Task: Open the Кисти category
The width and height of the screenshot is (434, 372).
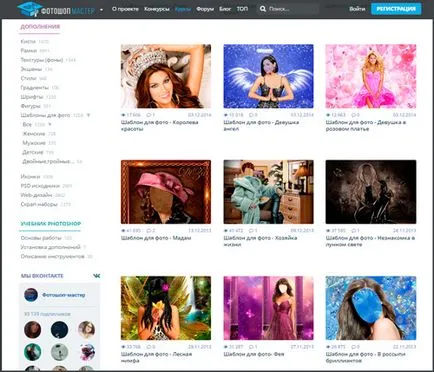Action: [28, 42]
